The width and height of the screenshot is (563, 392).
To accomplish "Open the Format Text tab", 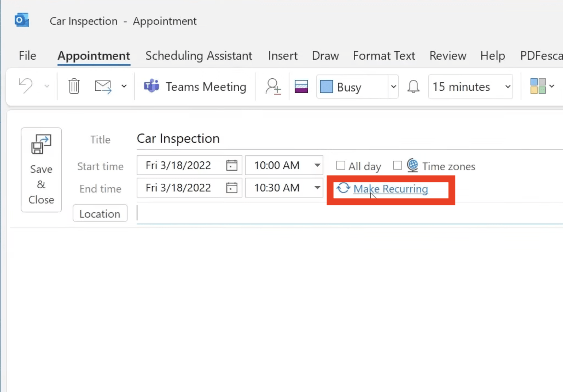I will (384, 56).
